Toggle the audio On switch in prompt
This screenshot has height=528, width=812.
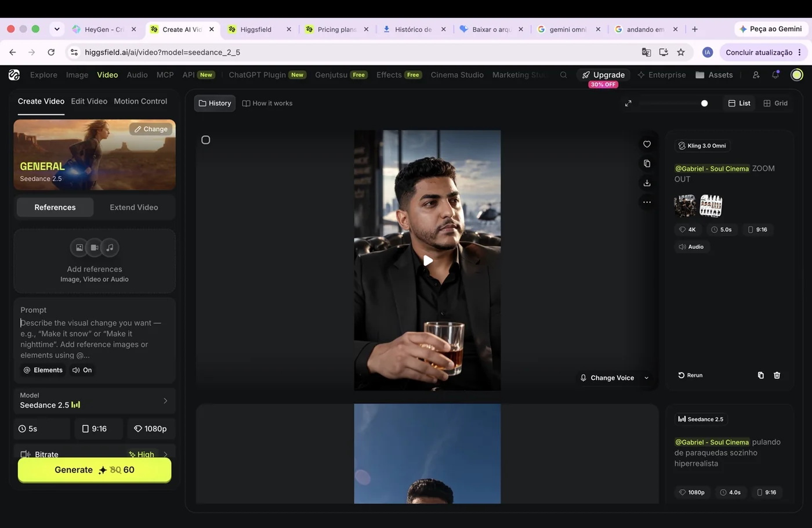click(82, 370)
